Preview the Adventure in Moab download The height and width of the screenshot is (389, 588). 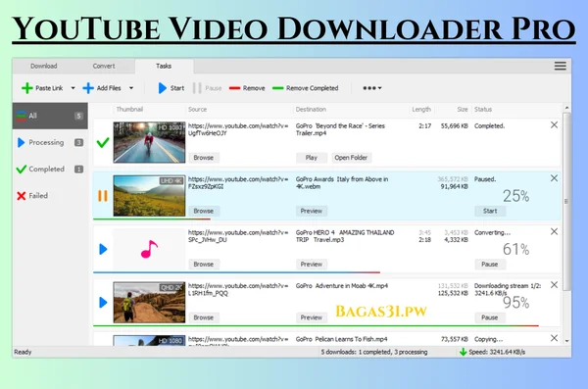[312, 317]
